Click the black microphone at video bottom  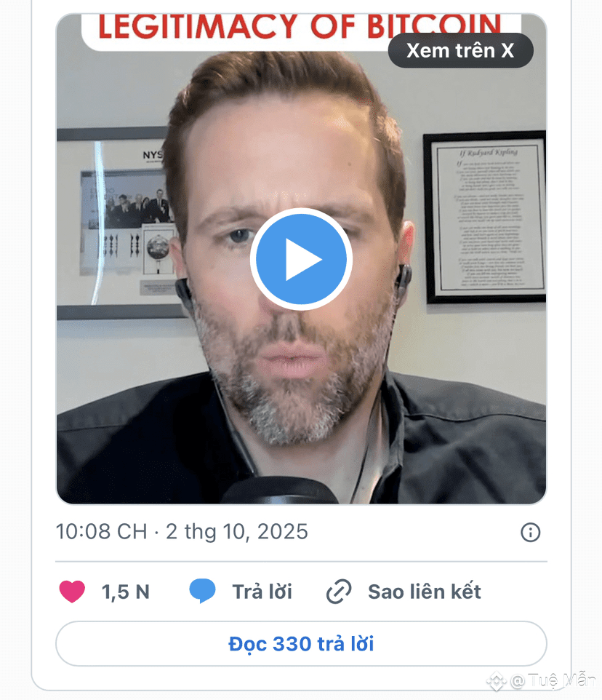tap(280, 490)
